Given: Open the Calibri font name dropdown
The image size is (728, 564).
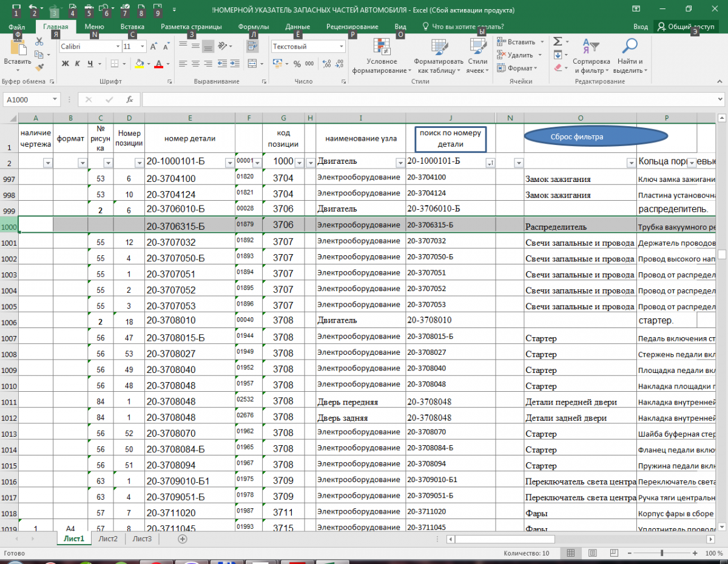Looking at the screenshot, I should (118, 47).
